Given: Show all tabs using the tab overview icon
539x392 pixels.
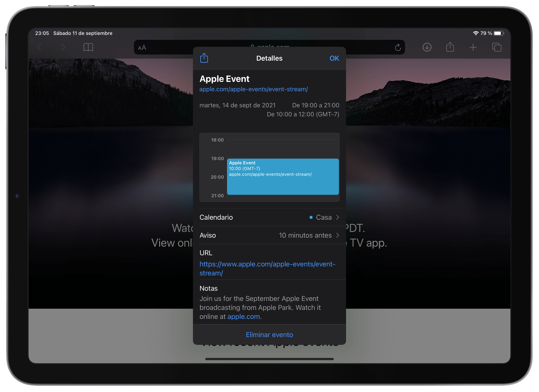Looking at the screenshot, I should point(497,47).
